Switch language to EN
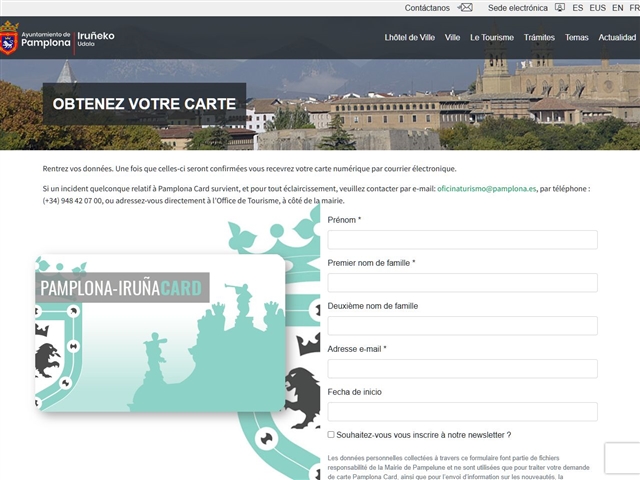640x480 pixels. pos(618,8)
